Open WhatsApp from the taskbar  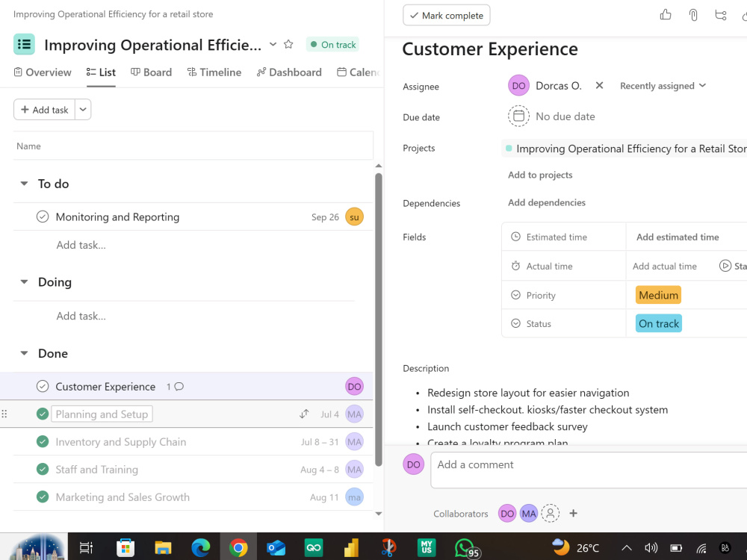coord(465,547)
